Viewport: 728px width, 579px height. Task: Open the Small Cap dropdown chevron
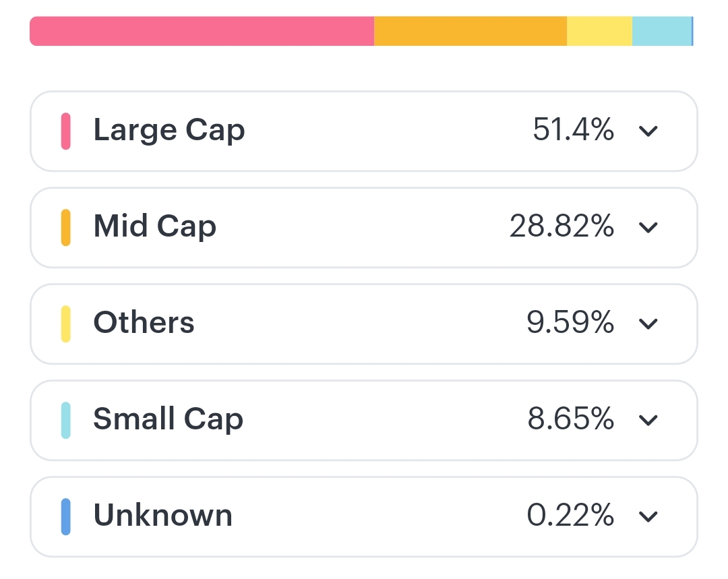(x=648, y=420)
